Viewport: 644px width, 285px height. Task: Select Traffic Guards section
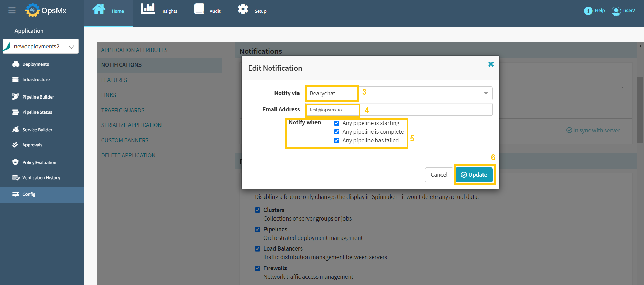[123, 110]
